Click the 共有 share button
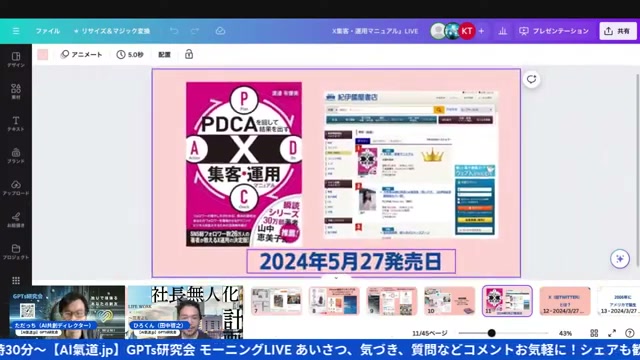640x360 pixels. click(618, 31)
